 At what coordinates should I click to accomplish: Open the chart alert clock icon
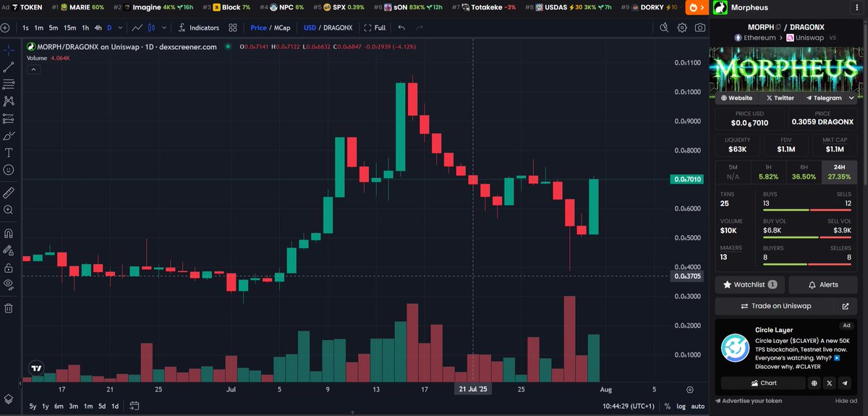click(665, 27)
